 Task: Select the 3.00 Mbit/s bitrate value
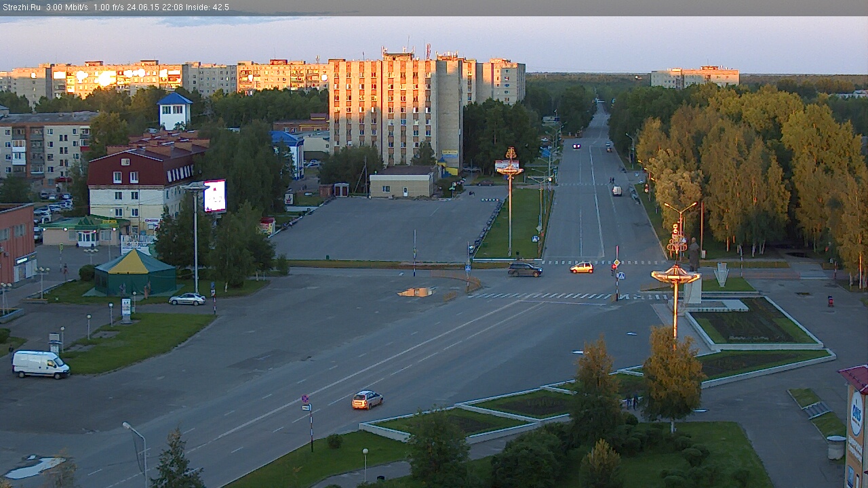(x=67, y=7)
